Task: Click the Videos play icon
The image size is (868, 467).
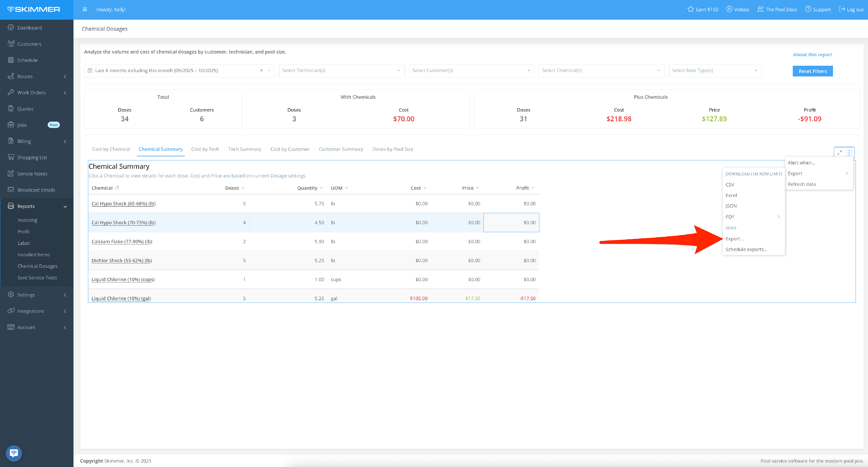Action: [729, 10]
